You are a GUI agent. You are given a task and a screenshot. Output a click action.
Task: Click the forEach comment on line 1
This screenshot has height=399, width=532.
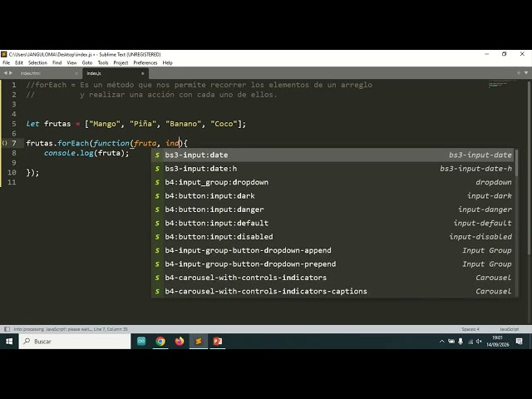tap(199, 85)
